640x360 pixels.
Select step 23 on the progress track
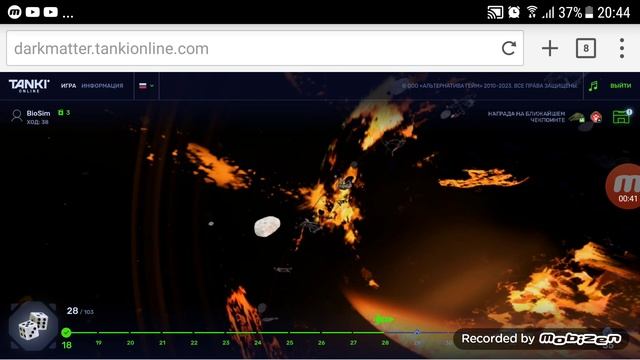[226, 342]
